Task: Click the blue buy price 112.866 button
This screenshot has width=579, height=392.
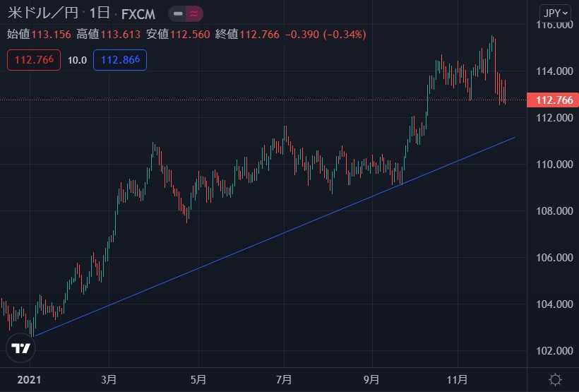Action: click(120, 60)
